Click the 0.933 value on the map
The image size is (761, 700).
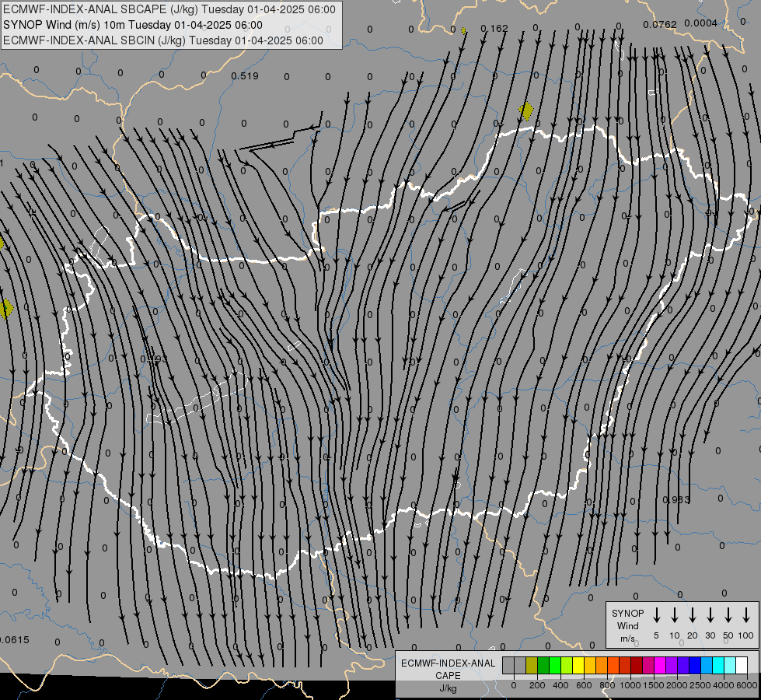[x=676, y=500]
